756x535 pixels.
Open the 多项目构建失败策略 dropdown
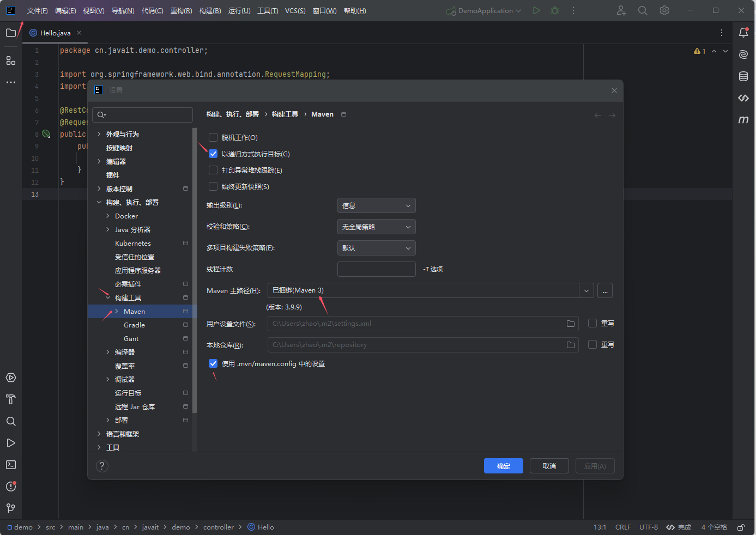(x=377, y=248)
